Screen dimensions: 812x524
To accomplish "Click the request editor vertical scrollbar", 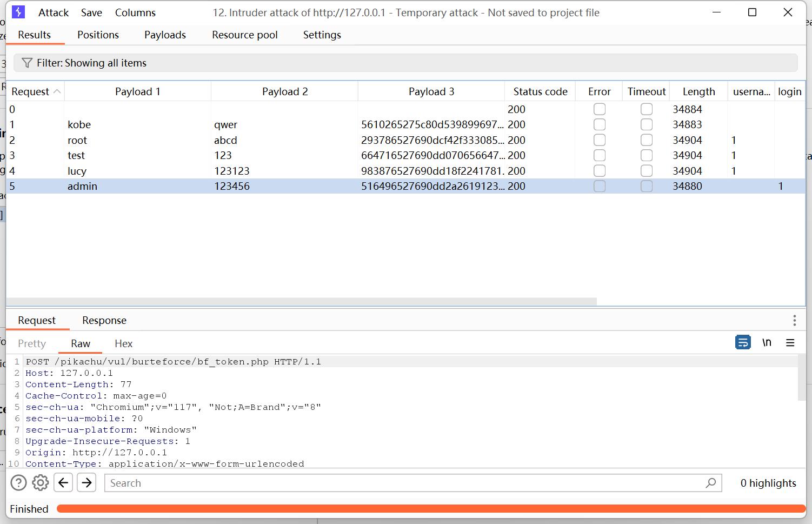I will [x=801, y=379].
